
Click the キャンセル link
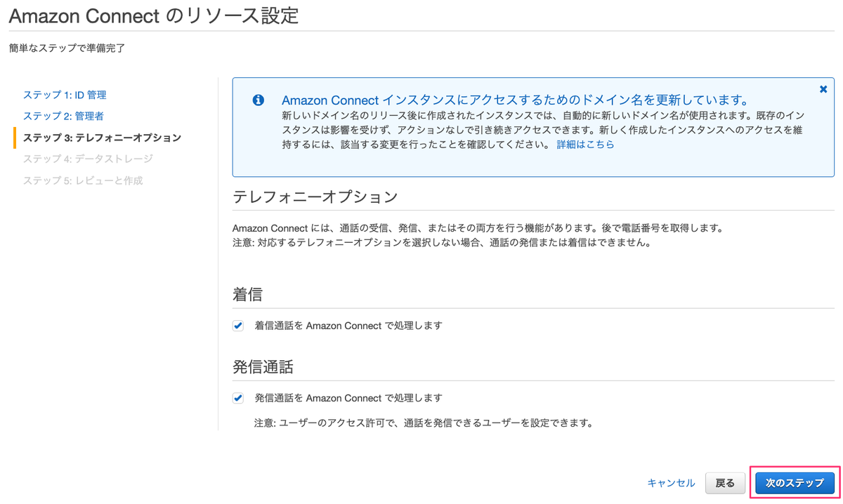[x=671, y=483]
